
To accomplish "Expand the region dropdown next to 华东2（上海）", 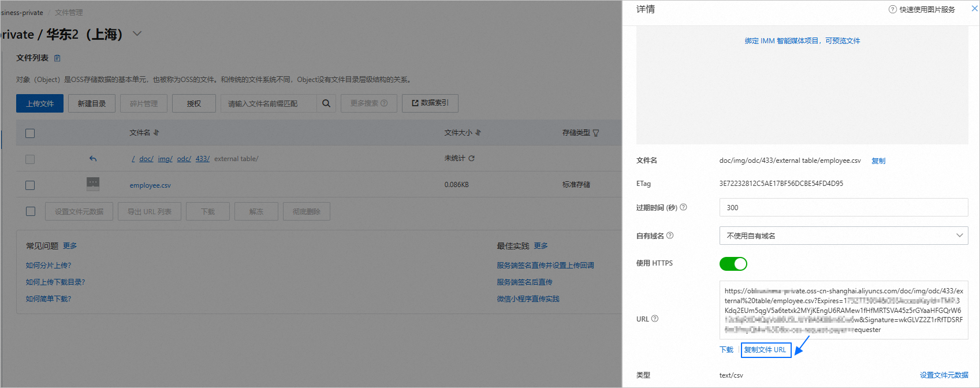I will pos(137,33).
